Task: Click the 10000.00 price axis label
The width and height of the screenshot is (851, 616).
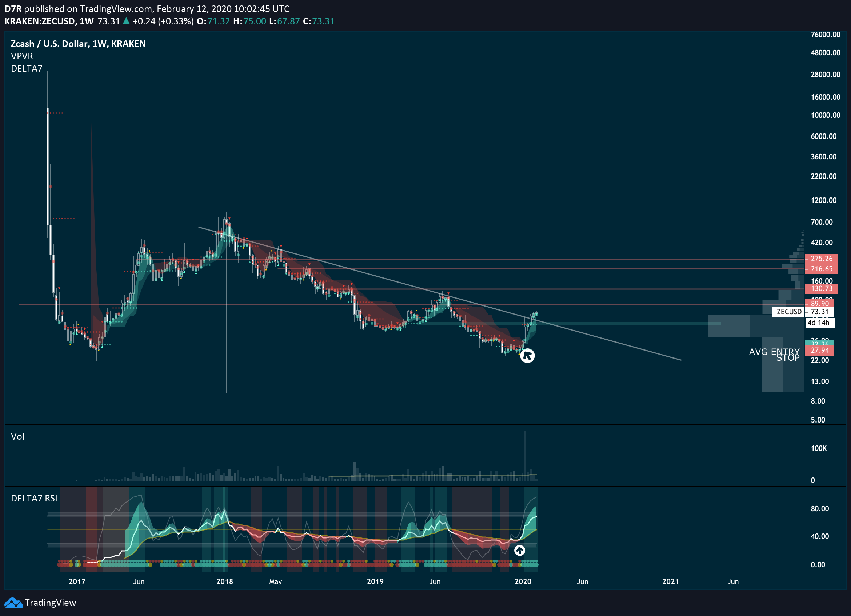Action: [x=826, y=115]
